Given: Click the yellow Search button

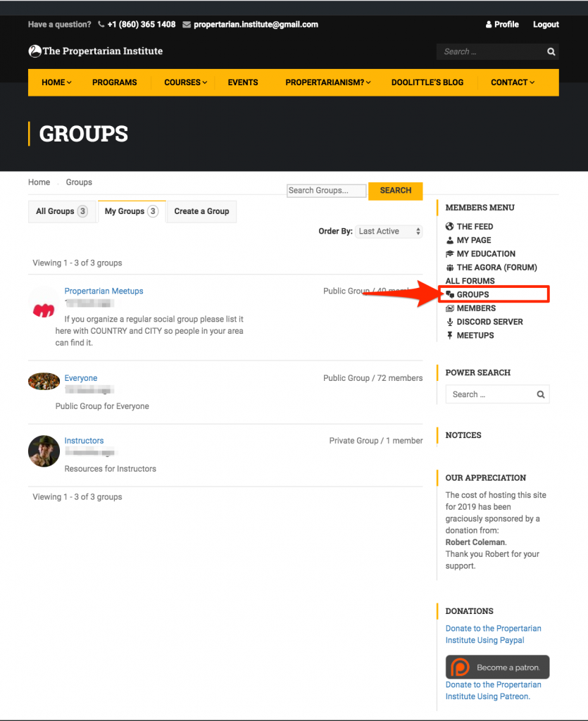Looking at the screenshot, I should pos(395,190).
